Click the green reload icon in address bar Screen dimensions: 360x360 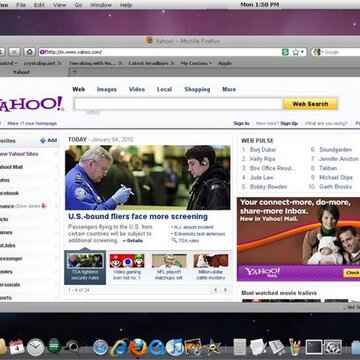point(285,52)
